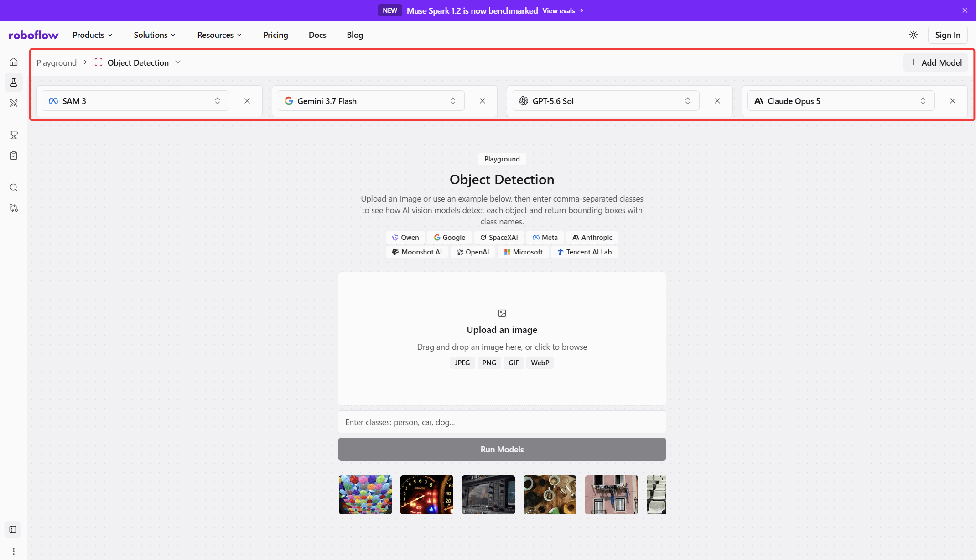Expand the Resources menu

[219, 35]
